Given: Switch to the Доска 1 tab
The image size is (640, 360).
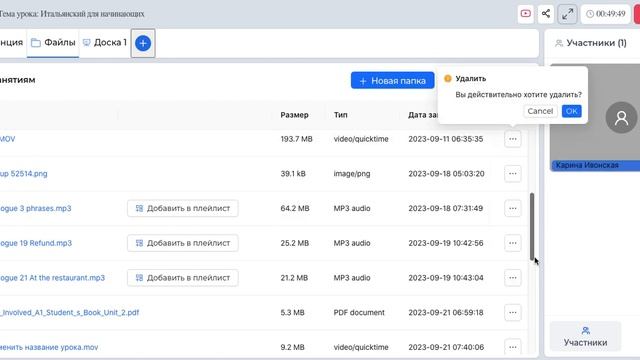Looking at the screenshot, I should click(105, 42).
